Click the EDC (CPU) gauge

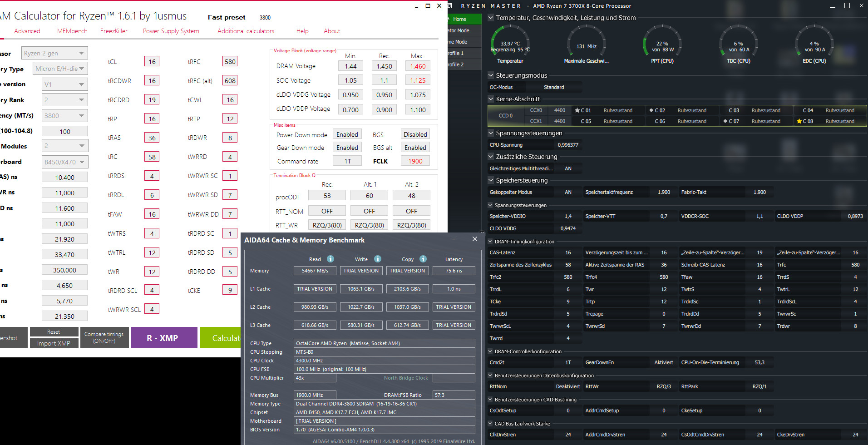[814, 44]
